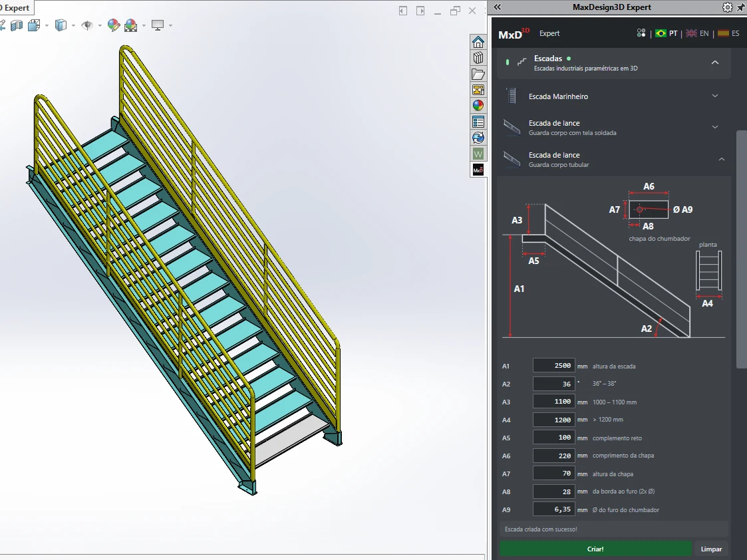The width and height of the screenshot is (747, 560).
Task: Open the Custom Properties tab
Action: click(x=478, y=122)
